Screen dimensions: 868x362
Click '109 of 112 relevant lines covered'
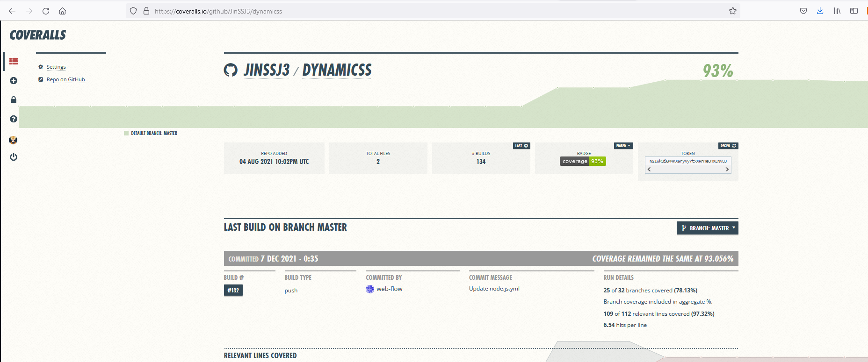click(x=659, y=314)
